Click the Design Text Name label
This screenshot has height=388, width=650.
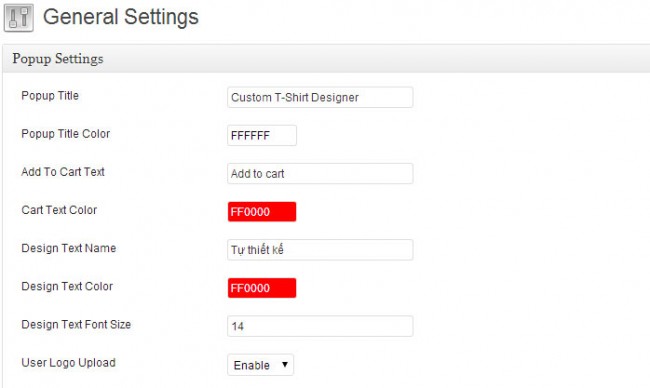coord(68,248)
